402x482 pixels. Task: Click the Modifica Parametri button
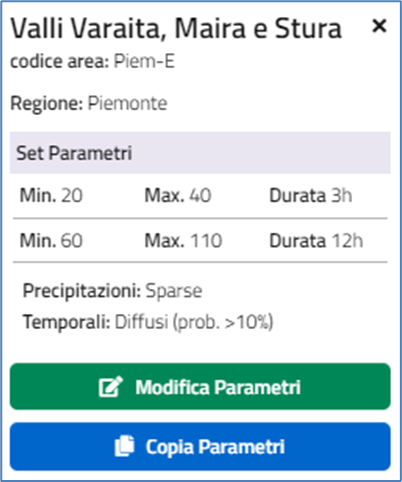pos(200,387)
